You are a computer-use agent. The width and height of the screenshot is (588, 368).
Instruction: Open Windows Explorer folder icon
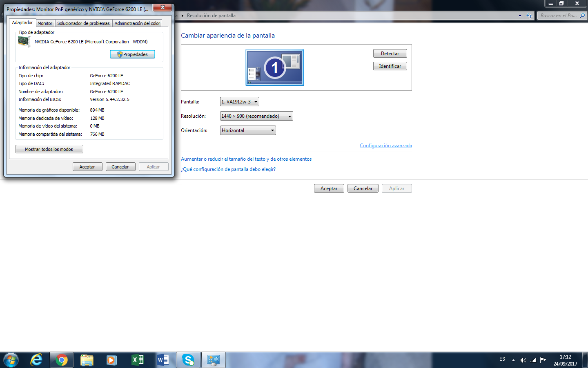(87, 360)
